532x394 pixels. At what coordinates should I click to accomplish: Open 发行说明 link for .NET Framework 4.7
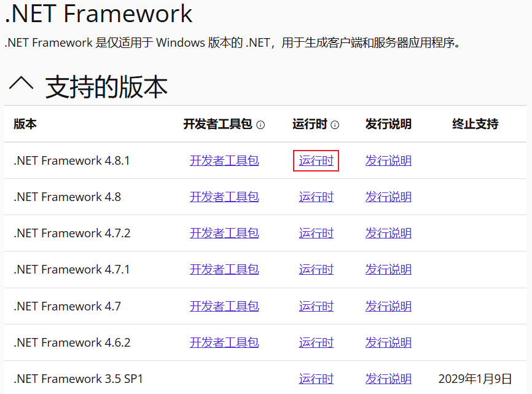(x=388, y=306)
